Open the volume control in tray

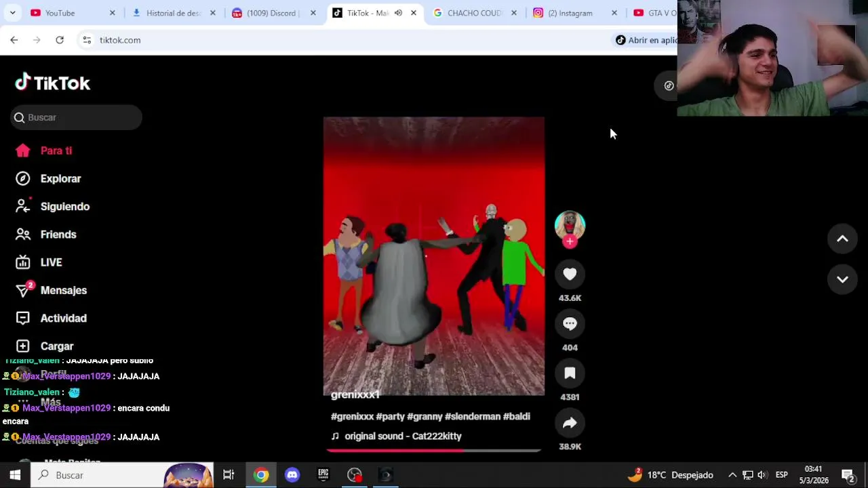click(x=762, y=475)
